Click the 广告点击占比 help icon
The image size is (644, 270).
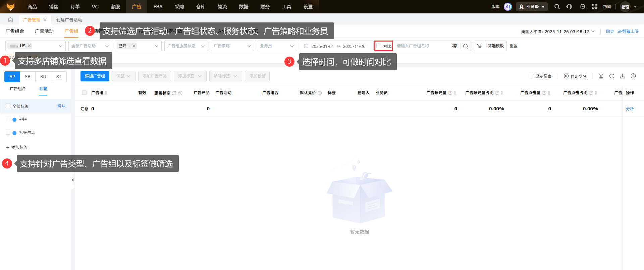[591, 93]
